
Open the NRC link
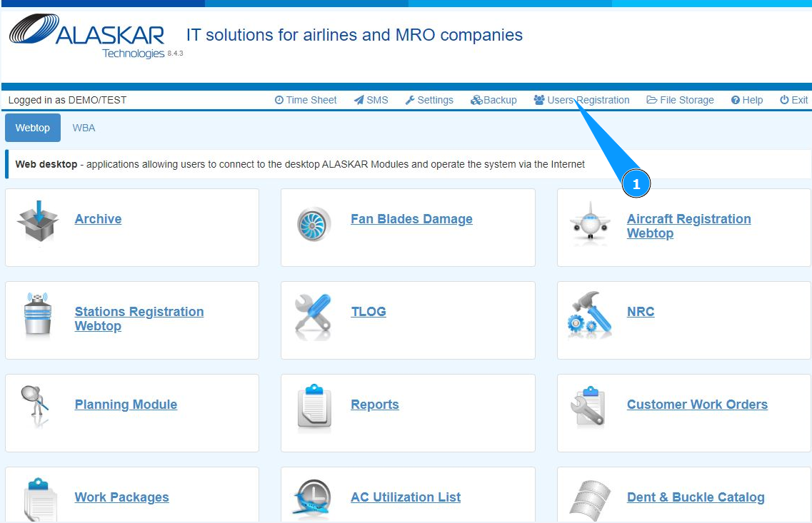point(641,311)
